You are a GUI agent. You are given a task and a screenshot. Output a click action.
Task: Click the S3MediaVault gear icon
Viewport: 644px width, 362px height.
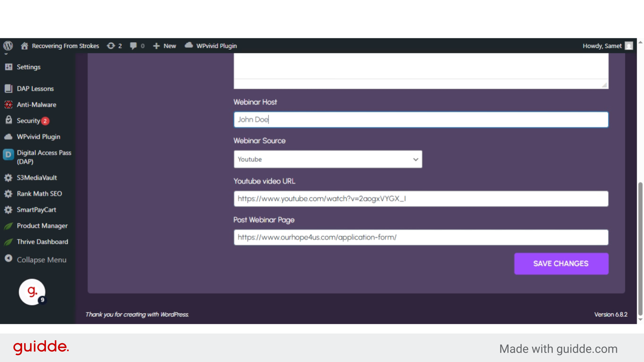pos(8,178)
